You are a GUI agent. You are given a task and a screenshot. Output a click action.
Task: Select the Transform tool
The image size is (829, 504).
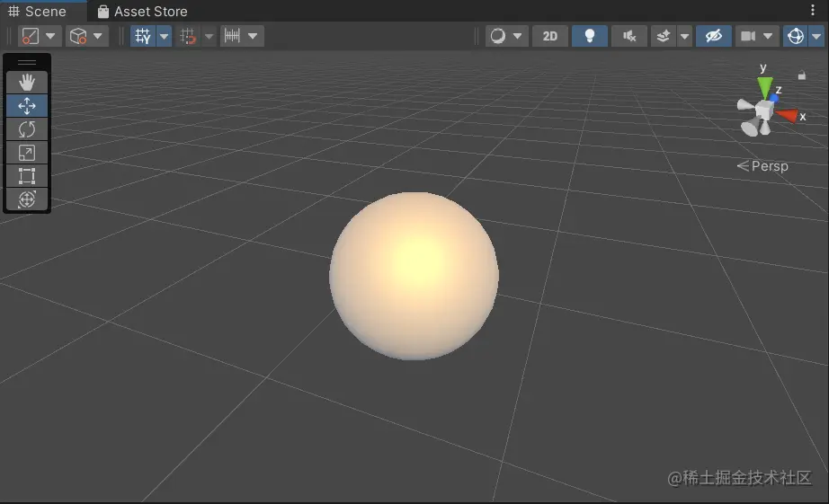pyautogui.click(x=27, y=199)
